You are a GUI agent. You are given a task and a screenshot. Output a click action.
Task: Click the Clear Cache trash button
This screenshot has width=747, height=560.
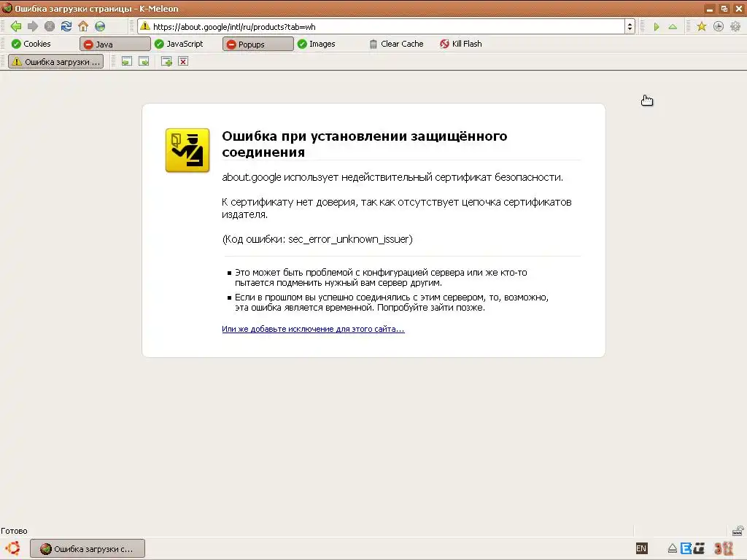(x=396, y=44)
